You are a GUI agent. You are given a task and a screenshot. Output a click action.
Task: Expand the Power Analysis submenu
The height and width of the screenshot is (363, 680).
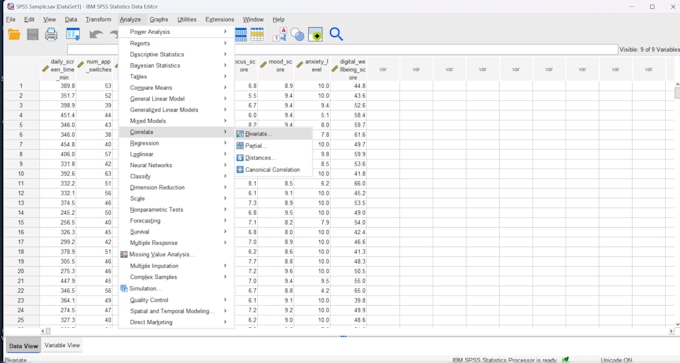click(176, 32)
